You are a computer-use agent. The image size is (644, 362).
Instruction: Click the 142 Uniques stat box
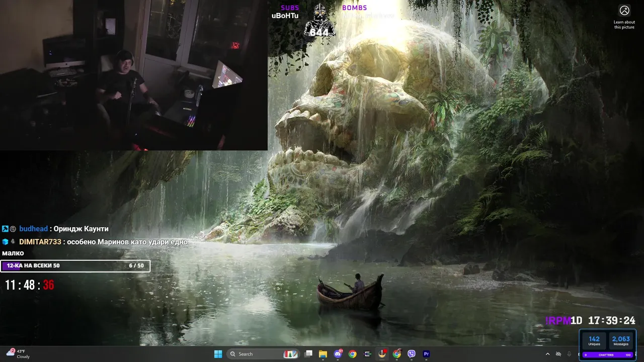[594, 341]
